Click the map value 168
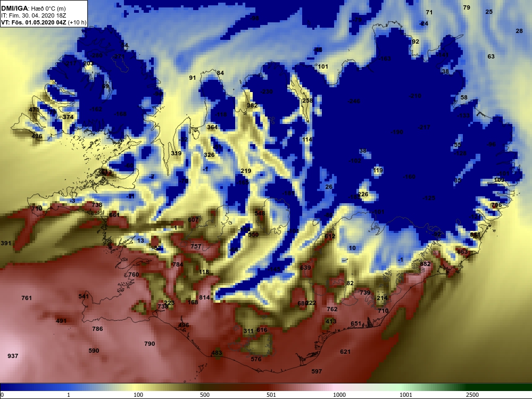This screenshot has height=399, width=532. click(193, 302)
